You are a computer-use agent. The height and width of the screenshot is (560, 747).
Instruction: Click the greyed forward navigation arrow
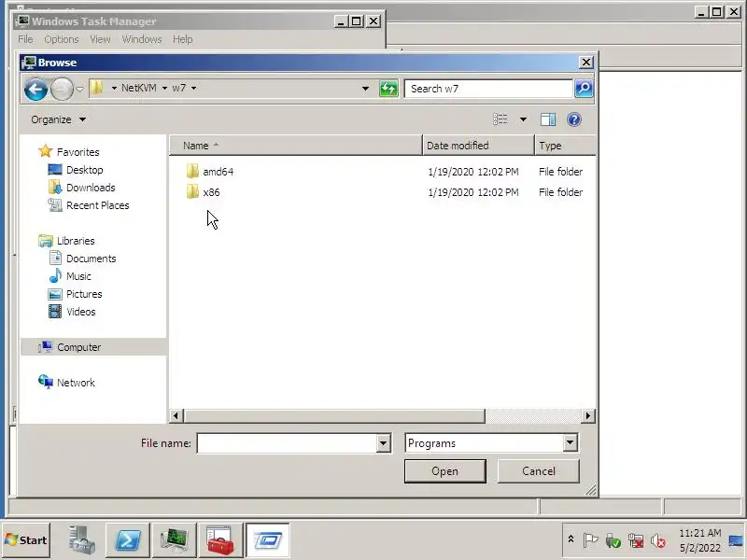[62, 89]
